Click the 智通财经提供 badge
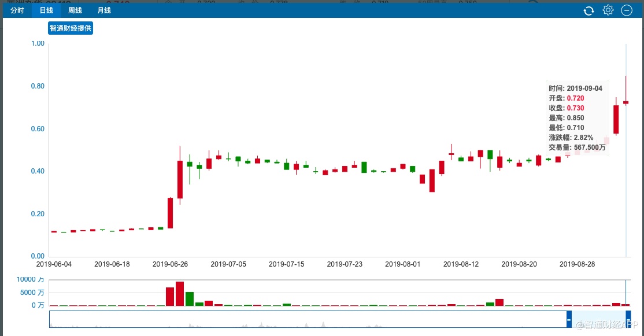 70,28
